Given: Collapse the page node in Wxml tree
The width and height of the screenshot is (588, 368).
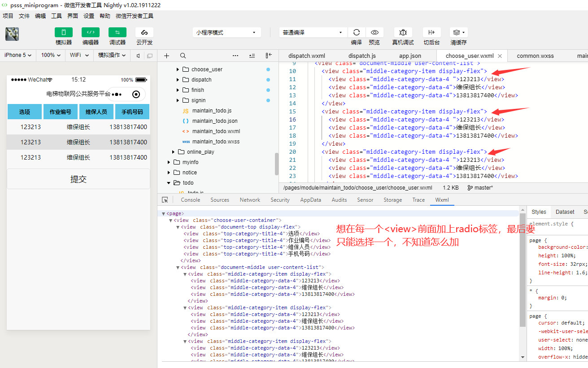Looking at the screenshot, I should pyautogui.click(x=164, y=214).
